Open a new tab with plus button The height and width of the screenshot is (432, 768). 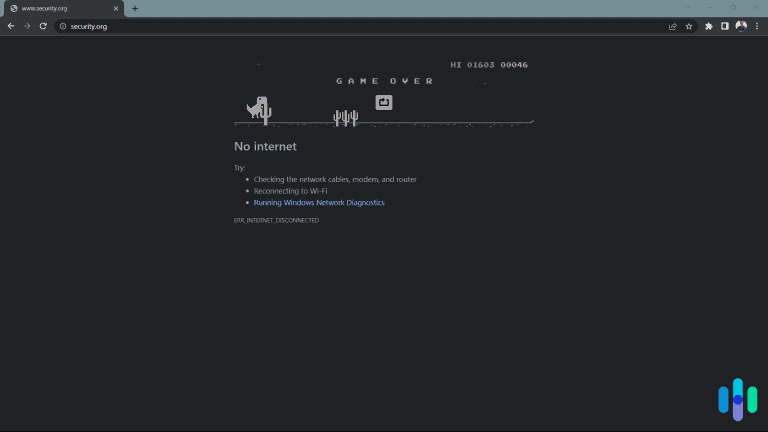(135, 8)
